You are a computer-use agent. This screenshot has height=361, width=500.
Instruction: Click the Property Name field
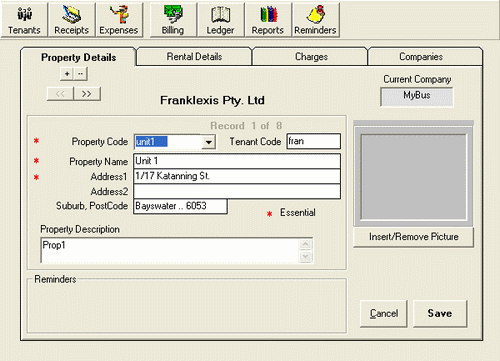[x=237, y=161]
